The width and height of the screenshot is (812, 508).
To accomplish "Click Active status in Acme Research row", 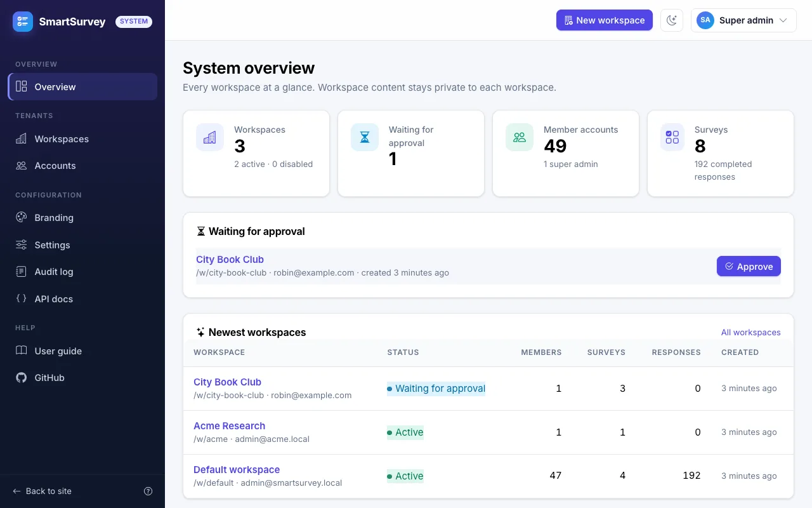I will coord(405,432).
